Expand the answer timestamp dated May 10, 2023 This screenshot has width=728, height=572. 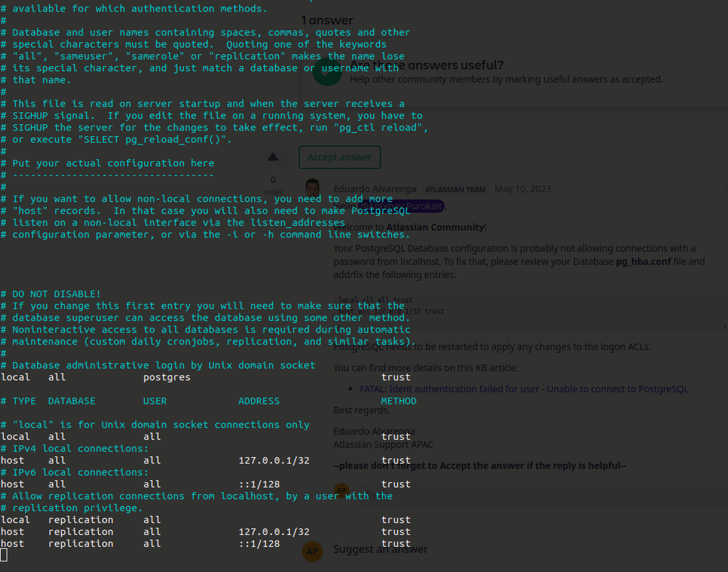523,188
